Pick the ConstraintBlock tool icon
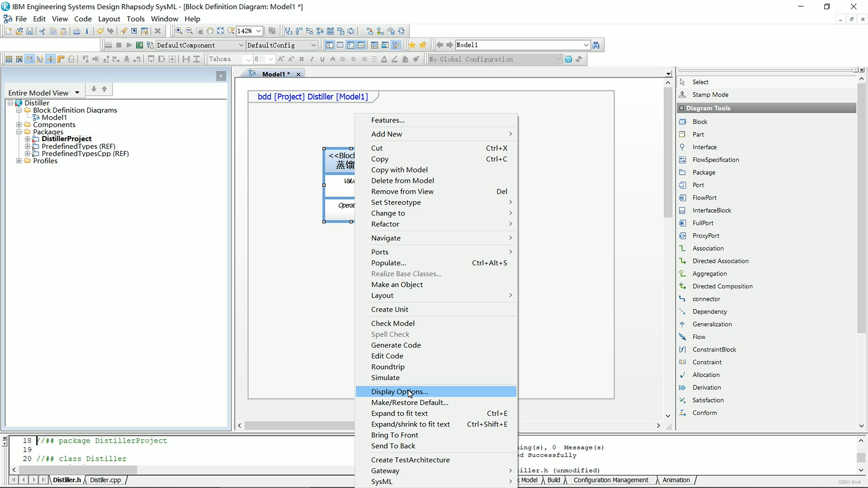 point(683,349)
